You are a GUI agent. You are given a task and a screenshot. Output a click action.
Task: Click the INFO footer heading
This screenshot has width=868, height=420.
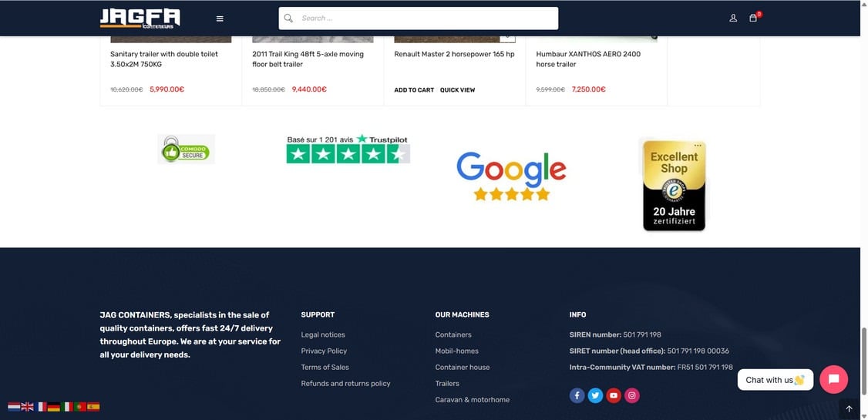[x=578, y=314]
